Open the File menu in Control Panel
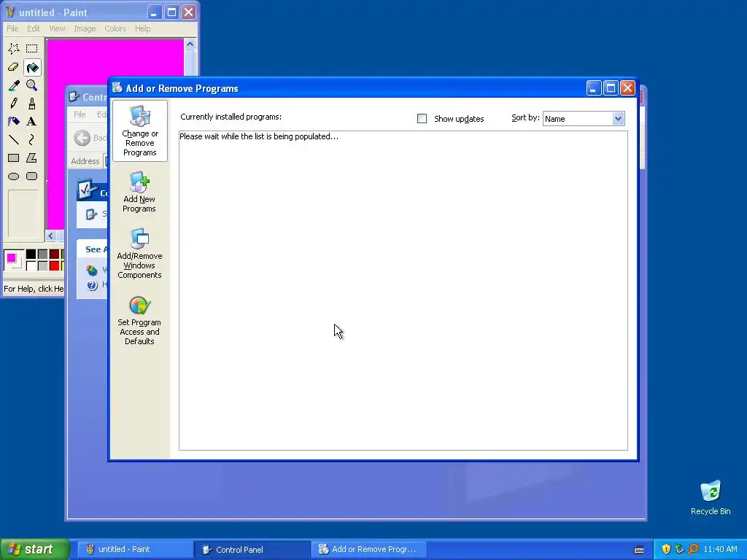 80,114
